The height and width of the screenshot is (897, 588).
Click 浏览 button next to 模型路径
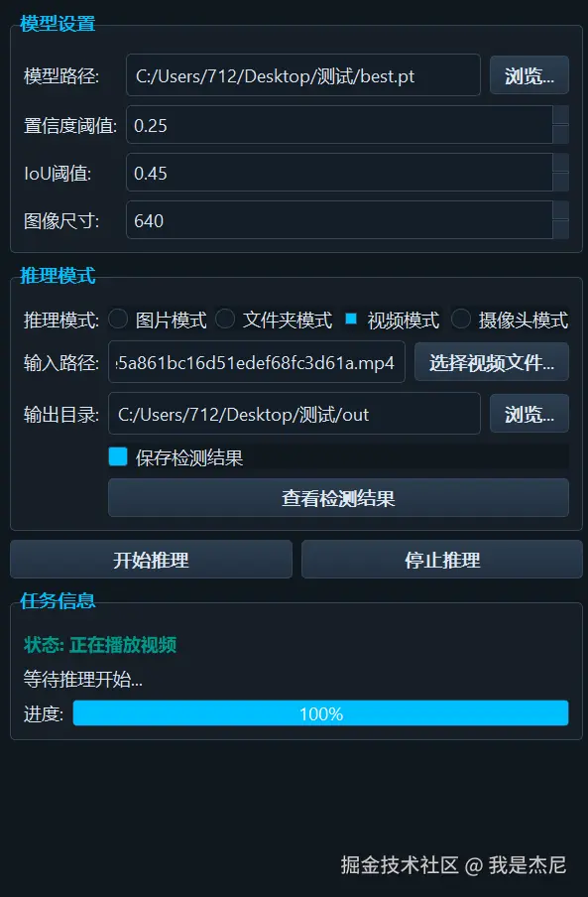coord(529,75)
